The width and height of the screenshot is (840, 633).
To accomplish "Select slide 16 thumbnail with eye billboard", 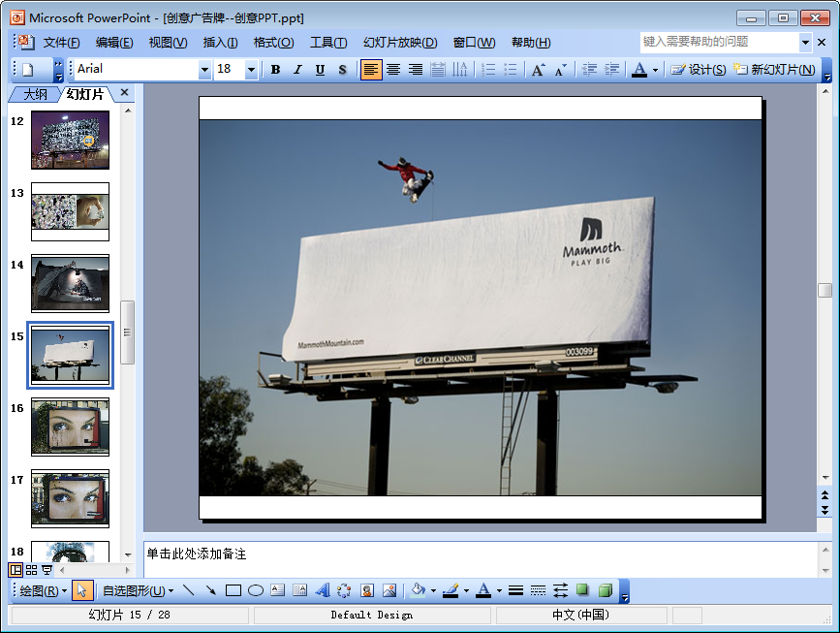I will (x=70, y=427).
